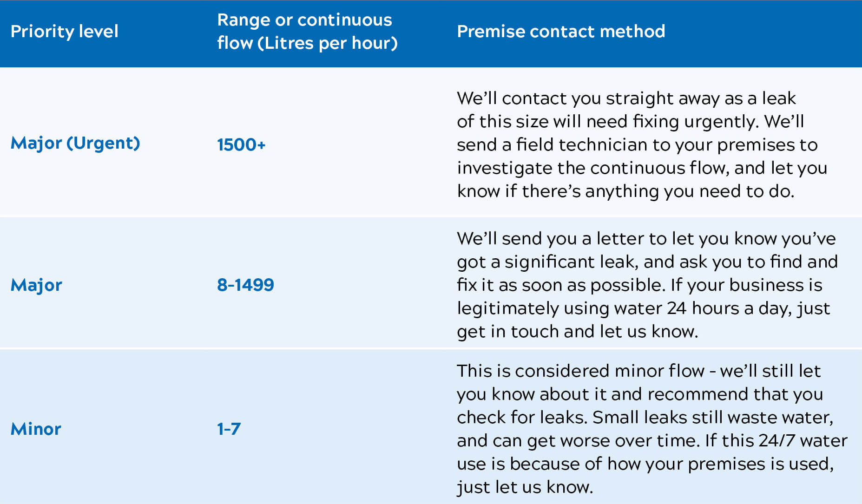The image size is (862, 504).
Task: Click the Major priority label
Action: 36,285
